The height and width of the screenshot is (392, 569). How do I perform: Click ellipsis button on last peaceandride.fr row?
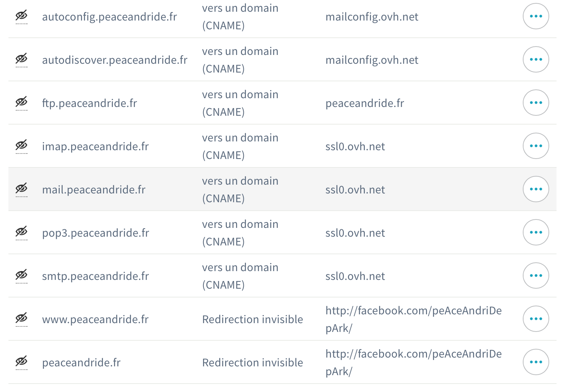click(x=536, y=362)
